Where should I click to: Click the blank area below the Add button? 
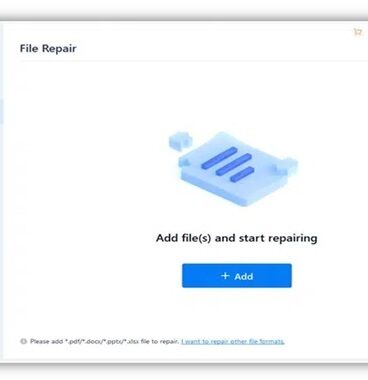pyautogui.click(x=237, y=312)
